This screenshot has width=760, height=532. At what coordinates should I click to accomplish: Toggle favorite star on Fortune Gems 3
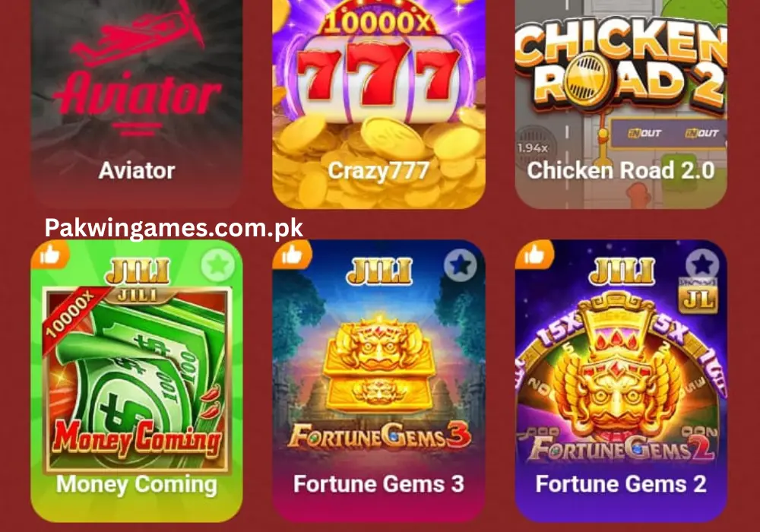coord(460,265)
